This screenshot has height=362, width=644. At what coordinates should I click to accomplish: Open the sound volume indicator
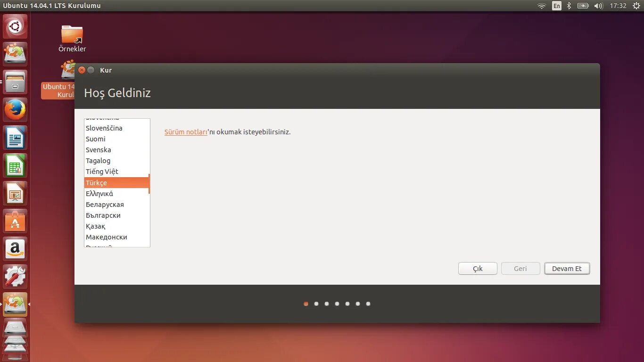tap(598, 6)
